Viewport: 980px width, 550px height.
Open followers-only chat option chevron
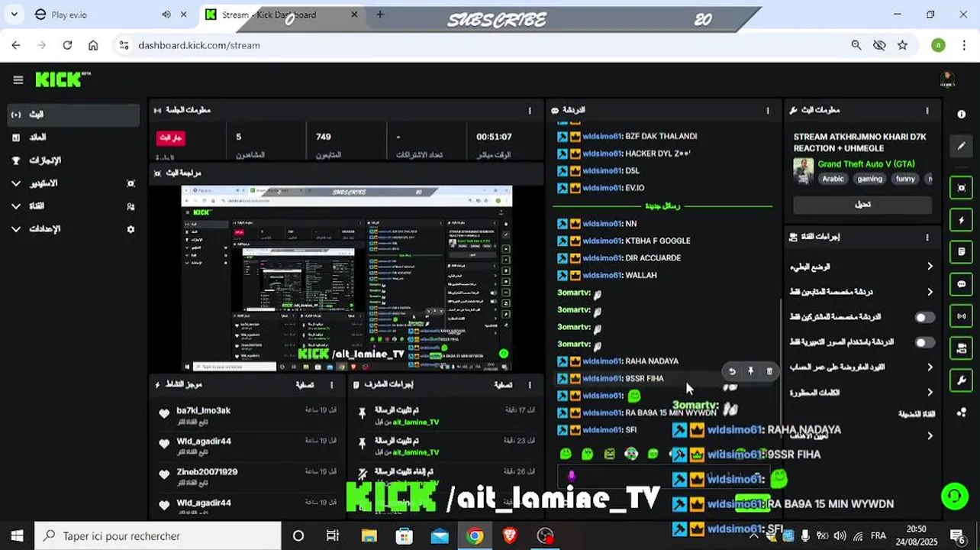pyautogui.click(x=930, y=292)
